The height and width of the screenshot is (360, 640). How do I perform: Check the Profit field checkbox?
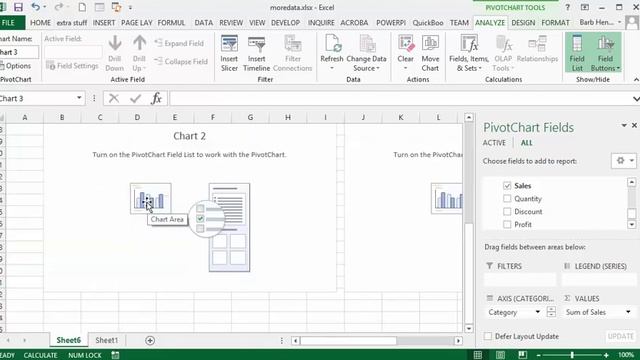pyautogui.click(x=507, y=224)
